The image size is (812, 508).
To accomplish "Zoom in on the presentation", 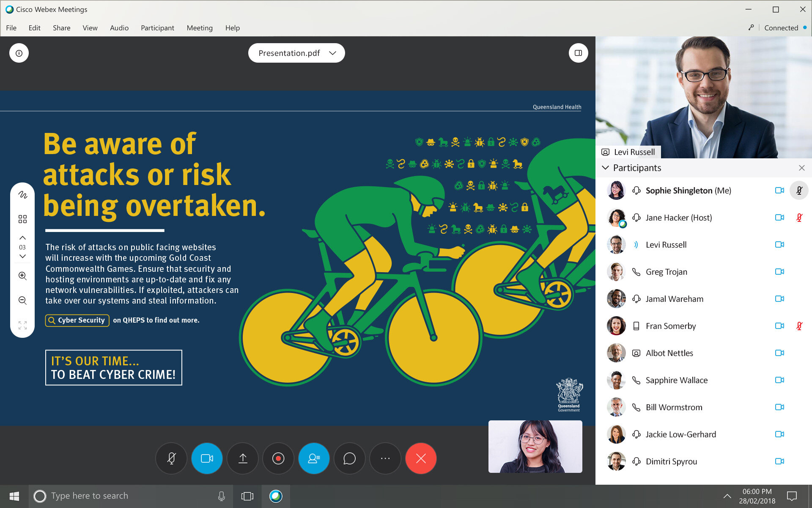I will click(22, 276).
